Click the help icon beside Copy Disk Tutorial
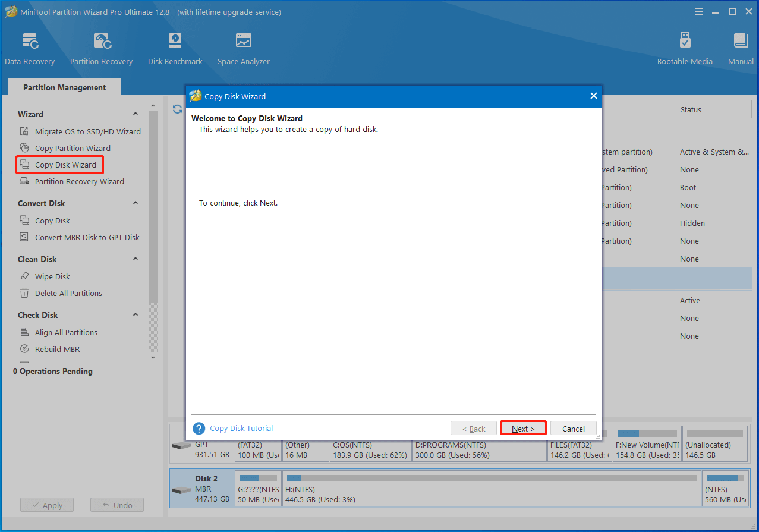 coord(199,429)
